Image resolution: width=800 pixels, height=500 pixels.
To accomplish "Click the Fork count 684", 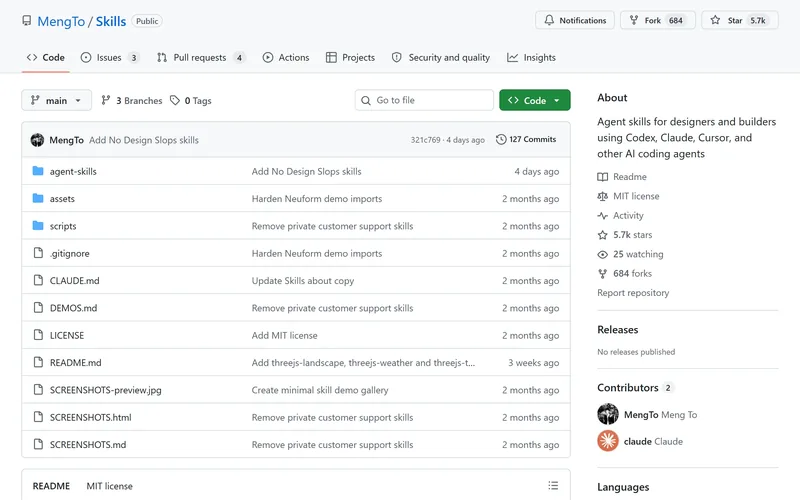I will pos(676,20).
